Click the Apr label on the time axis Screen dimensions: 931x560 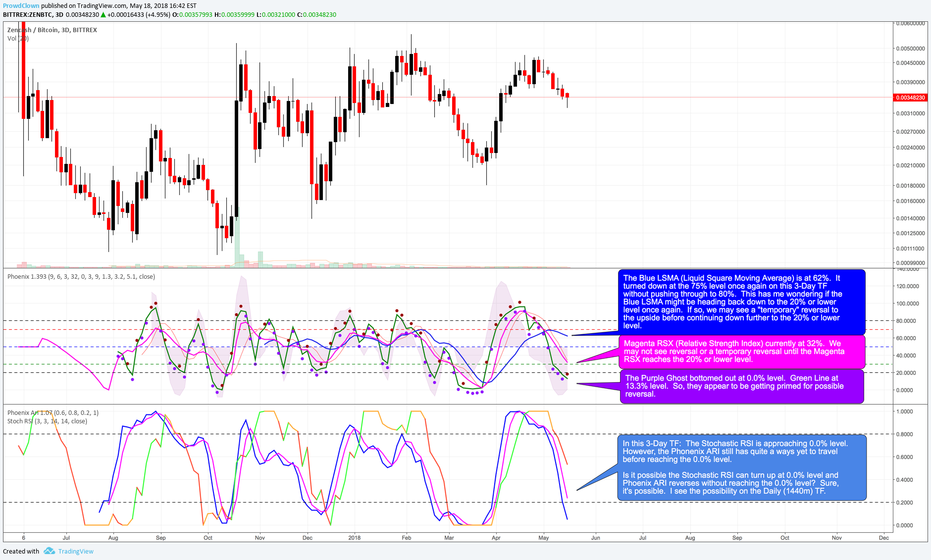(x=496, y=538)
